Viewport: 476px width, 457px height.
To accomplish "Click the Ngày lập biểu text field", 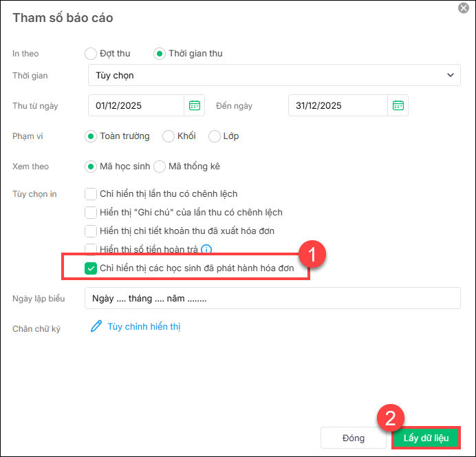I will click(x=272, y=299).
